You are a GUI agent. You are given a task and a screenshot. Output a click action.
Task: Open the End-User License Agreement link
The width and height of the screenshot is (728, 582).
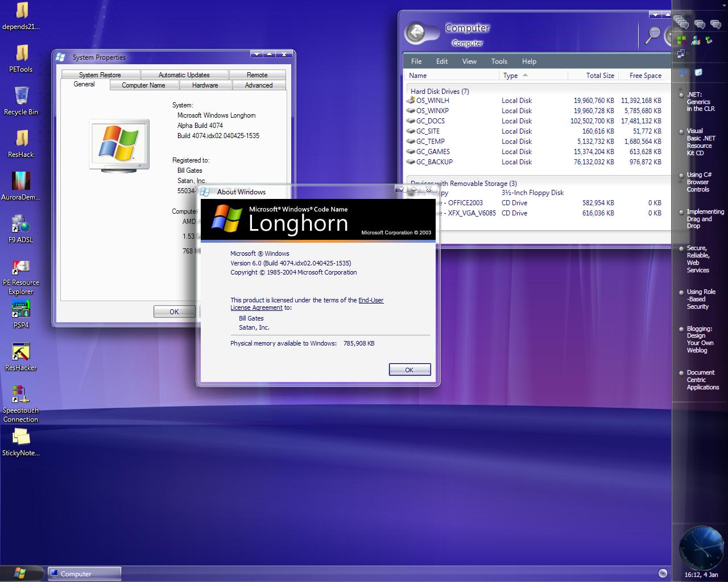coord(370,300)
